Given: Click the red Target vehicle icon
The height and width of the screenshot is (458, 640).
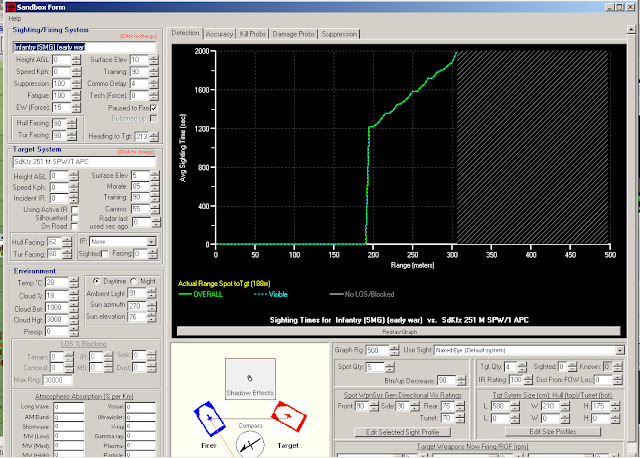Looking at the screenshot, I should pos(289,416).
